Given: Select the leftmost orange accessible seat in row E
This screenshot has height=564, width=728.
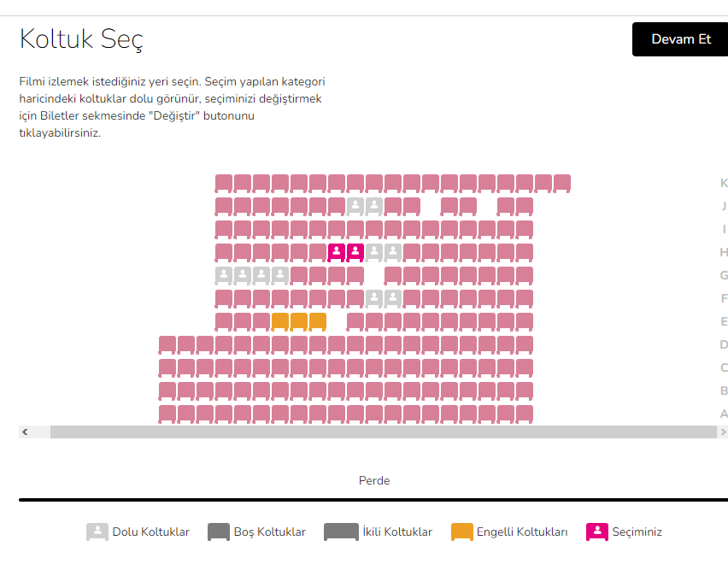Looking at the screenshot, I should tap(280, 321).
